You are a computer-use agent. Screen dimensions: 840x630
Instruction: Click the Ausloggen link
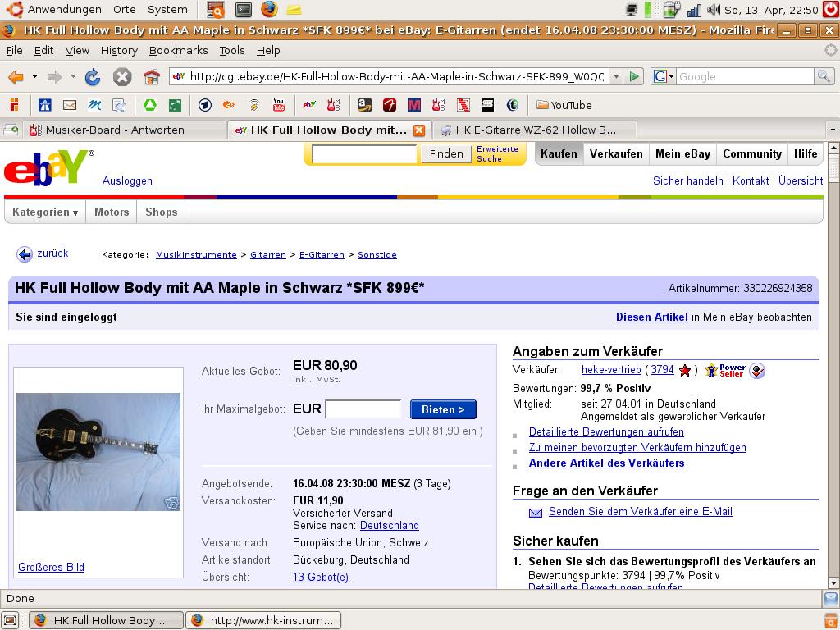click(x=127, y=181)
